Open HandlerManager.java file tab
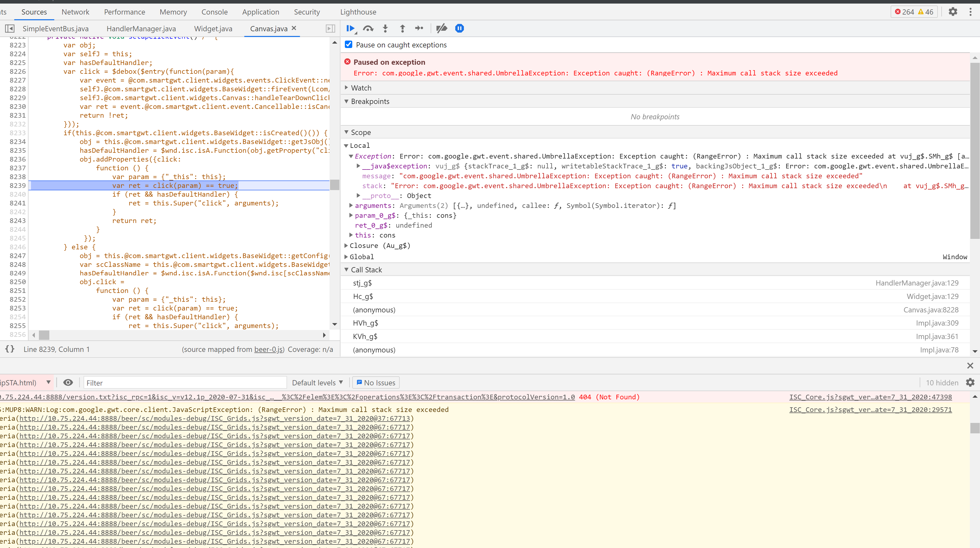 point(141,29)
